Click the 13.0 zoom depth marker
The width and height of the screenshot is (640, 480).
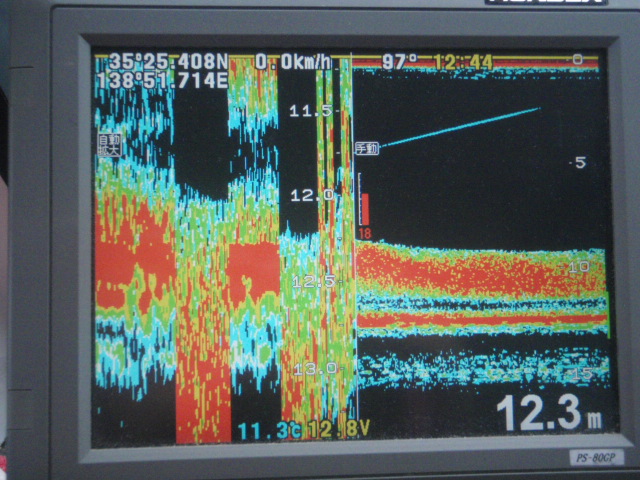tap(314, 368)
